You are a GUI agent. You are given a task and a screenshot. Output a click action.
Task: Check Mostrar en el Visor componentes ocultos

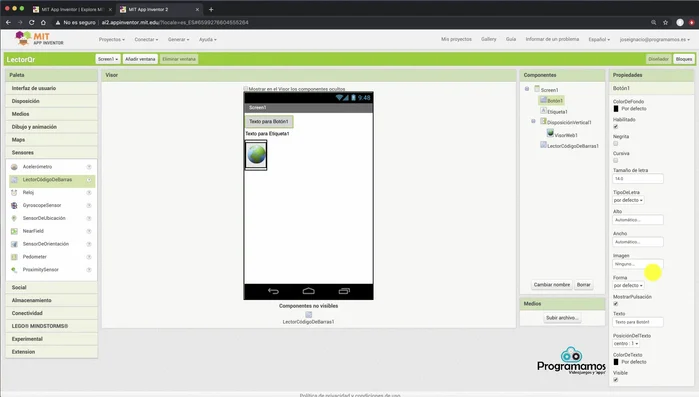[x=246, y=89]
